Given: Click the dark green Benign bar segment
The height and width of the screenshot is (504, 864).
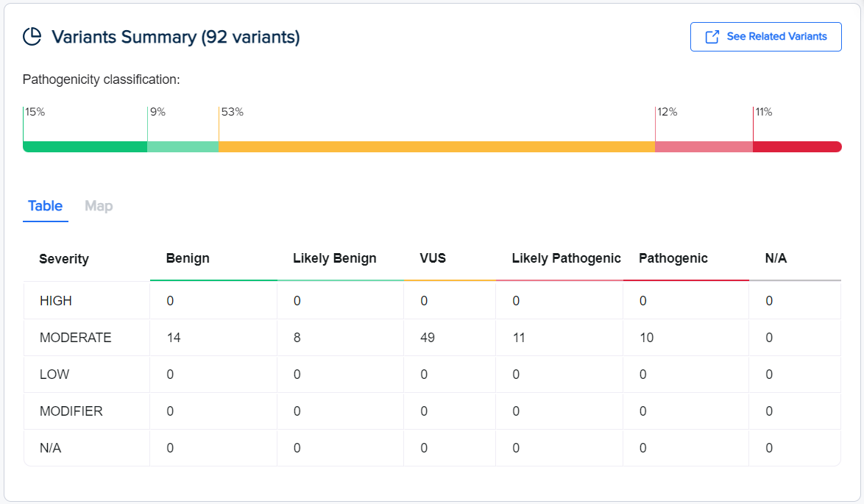Looking at the screenshot, I should [x=85, y=146].
